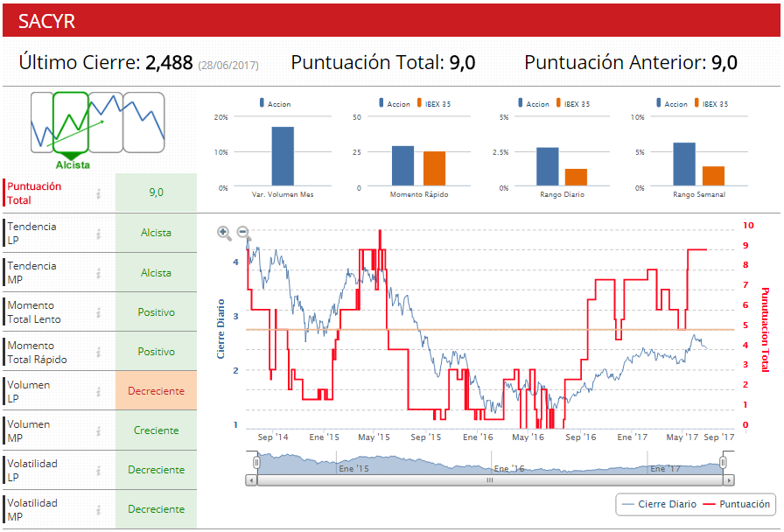Viewport: 784px width, 532px height.
Task: Click the navigator scrollbar thumb
Action: [x=490, y=480]
